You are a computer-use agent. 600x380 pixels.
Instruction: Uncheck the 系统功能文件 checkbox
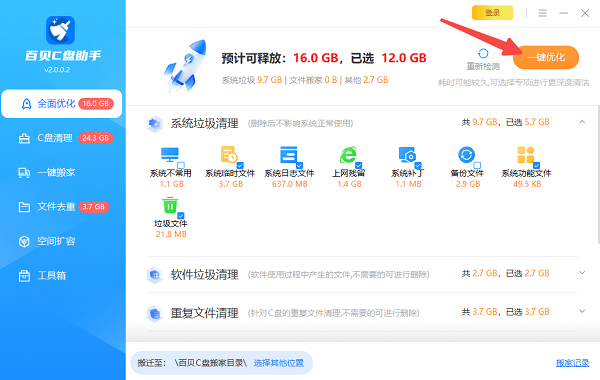pos(536,165)
